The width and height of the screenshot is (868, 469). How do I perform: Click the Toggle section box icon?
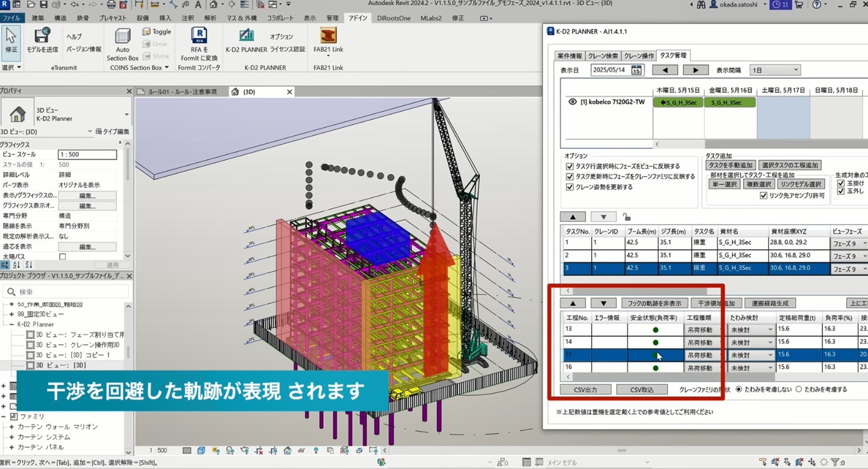point(147,31)
